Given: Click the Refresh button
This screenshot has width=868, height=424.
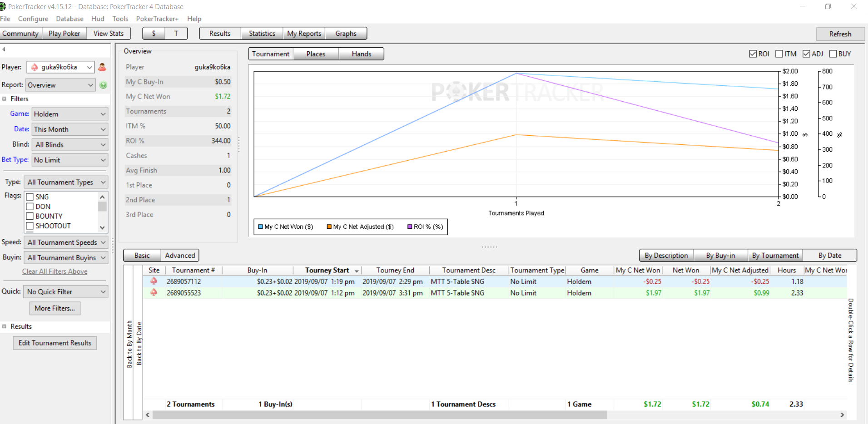Looking at the screenshot, I should (840, 34).
